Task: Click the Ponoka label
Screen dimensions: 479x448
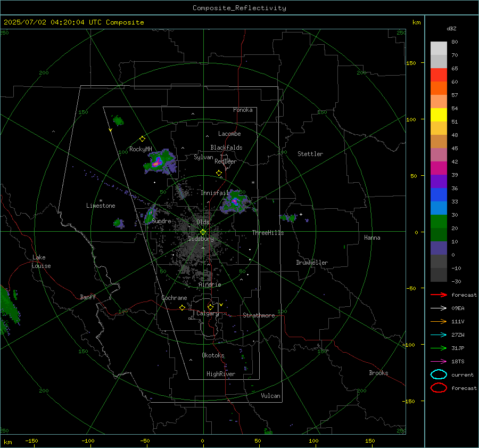Action: point(243,110)
